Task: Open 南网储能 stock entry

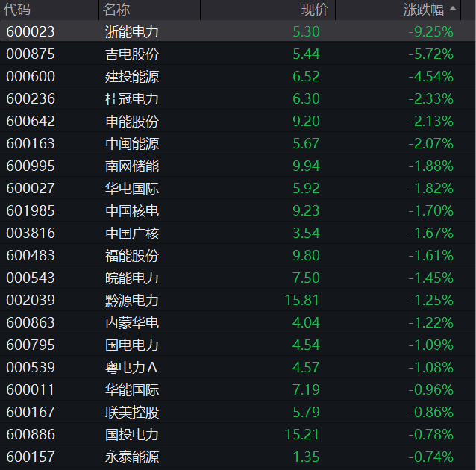Action: [x=132, y=166]
